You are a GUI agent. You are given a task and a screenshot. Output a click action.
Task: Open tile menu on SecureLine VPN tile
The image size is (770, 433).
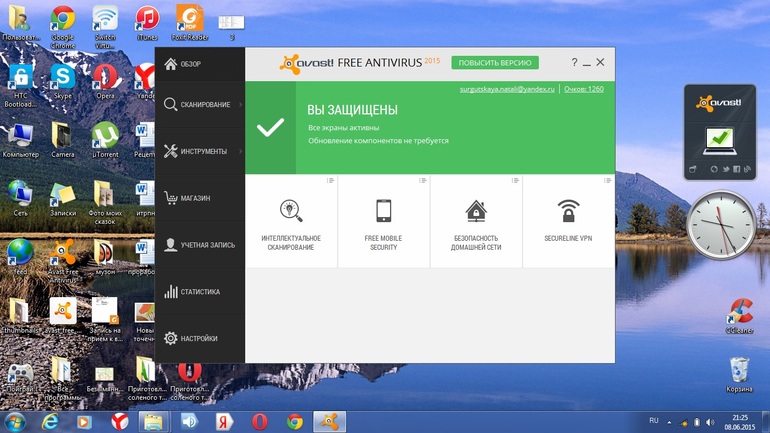click(607, 181)
